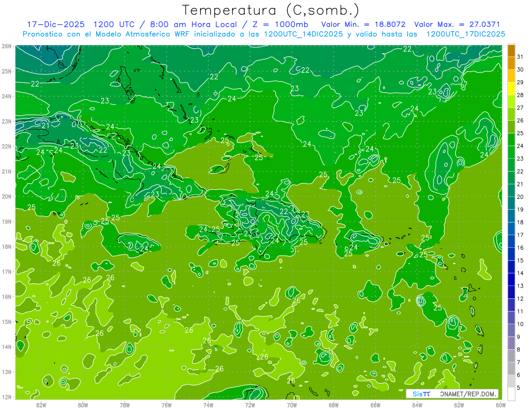Click the '1200UTC_14DIC2025' initialization time
This screenshot has height=411, width=532.
[x=303, y=34]
